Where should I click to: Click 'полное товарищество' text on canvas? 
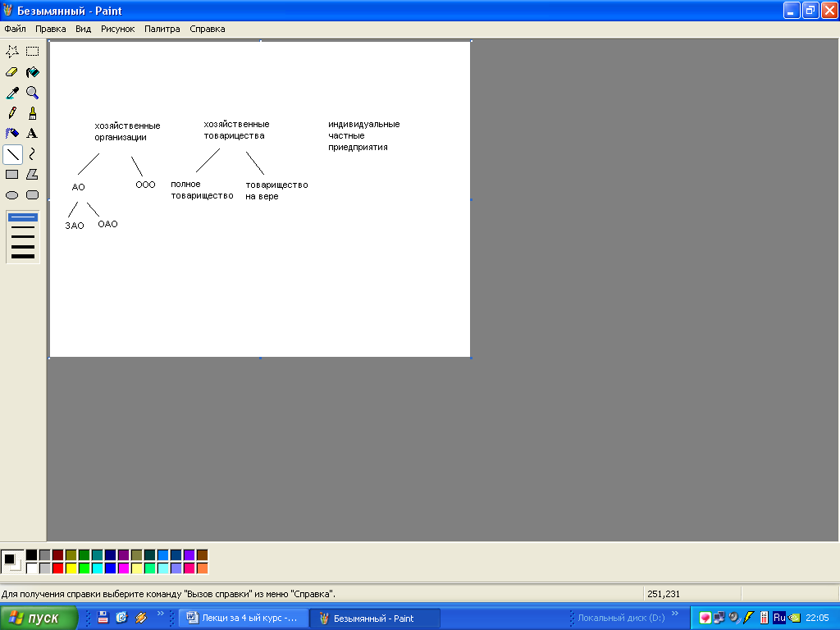pos(202,190)
